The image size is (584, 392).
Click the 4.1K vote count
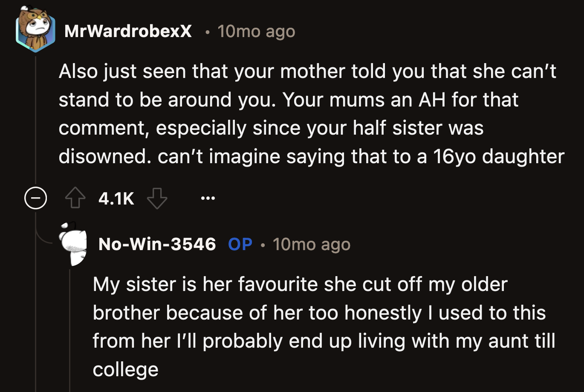pos(116,198)
